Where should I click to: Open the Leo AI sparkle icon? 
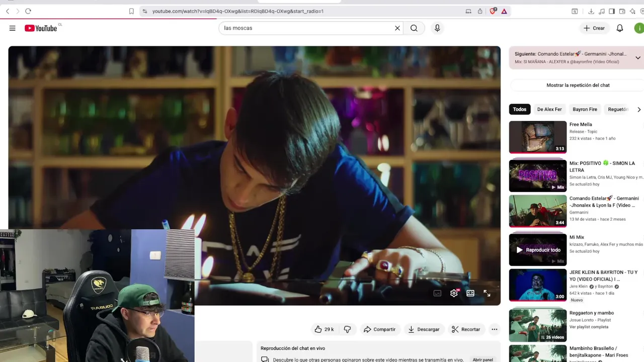tap(632, 11)
